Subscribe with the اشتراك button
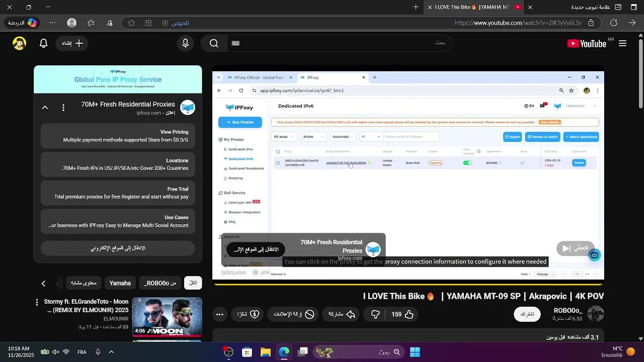 point(527,314)
